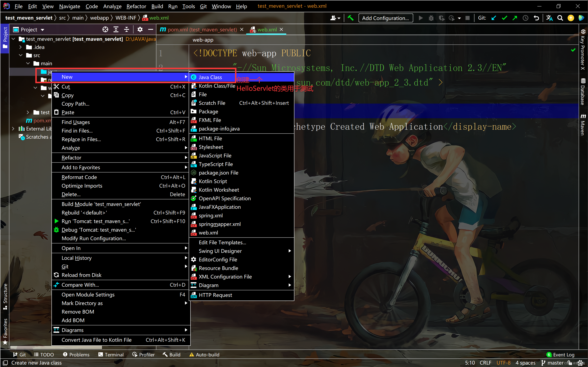Click the project tree horizontal scrollbar

pyautogui.click(x=56, y=347)
